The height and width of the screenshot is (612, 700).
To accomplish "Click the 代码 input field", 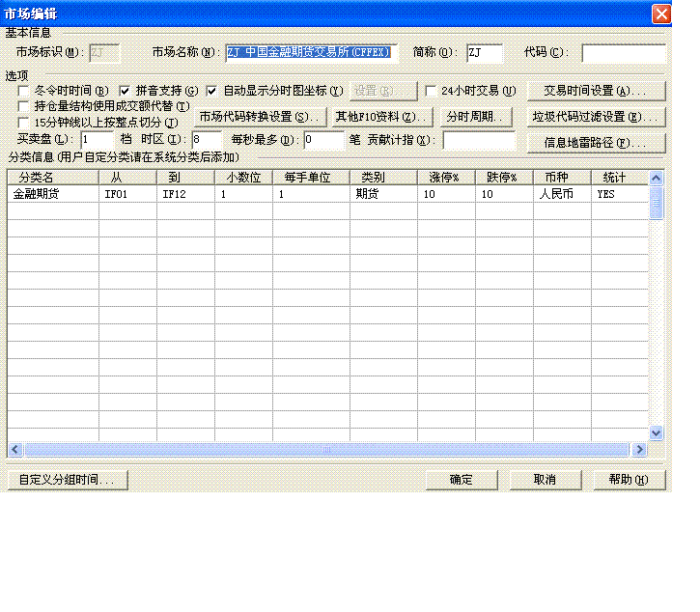I will click(x=623, y=53).
